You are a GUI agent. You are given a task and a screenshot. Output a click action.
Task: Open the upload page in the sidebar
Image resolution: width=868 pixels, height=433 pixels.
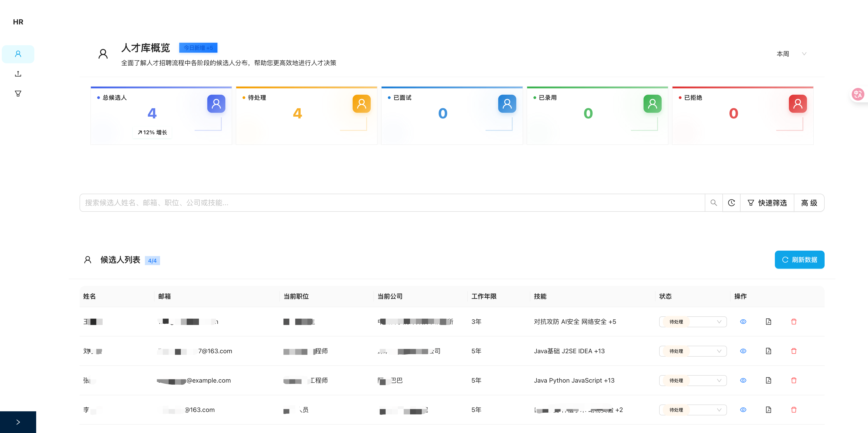click(x=18, y=74)
